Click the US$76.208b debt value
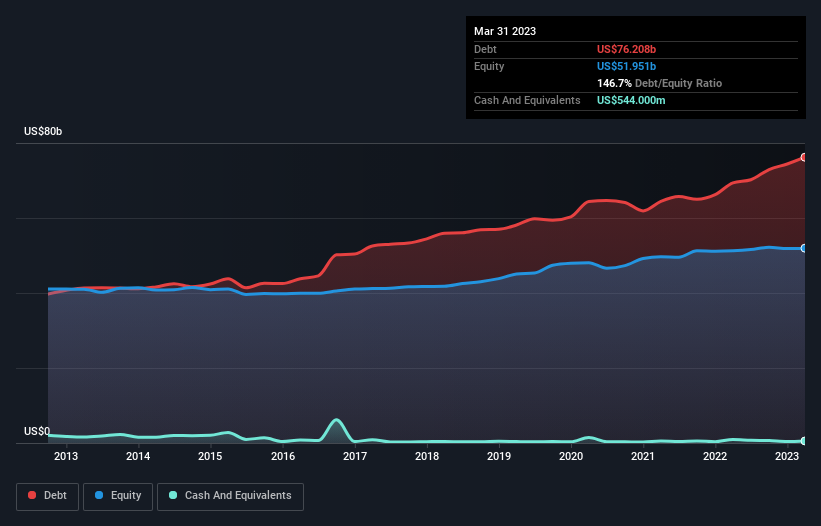Image resolution: width=821 pixels, height=526 pixels. click(x=626, y=49)
